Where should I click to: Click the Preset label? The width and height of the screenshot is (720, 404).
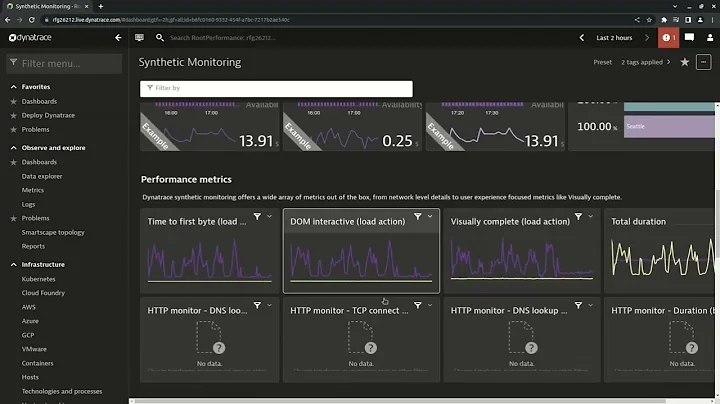[602, 62]
